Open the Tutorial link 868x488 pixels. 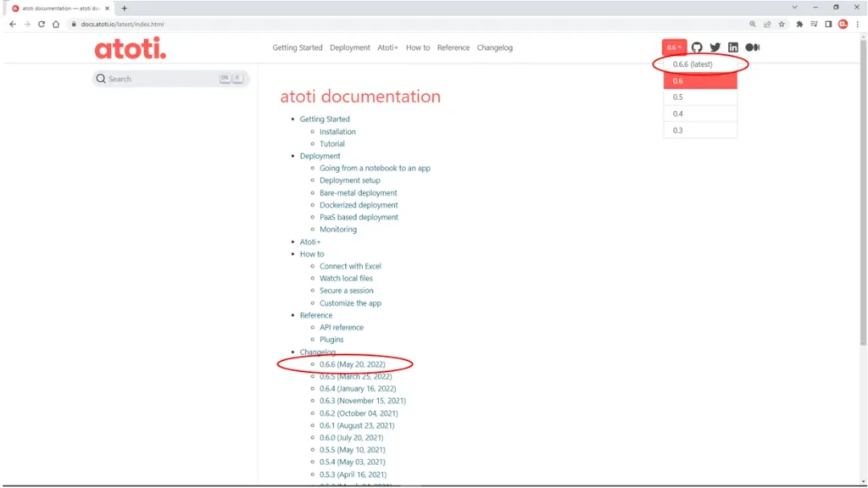coord(332,144)
